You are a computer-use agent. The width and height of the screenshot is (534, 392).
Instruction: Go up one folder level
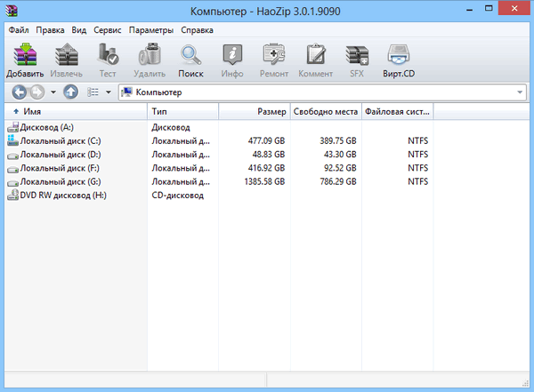[x=71, y=92]
